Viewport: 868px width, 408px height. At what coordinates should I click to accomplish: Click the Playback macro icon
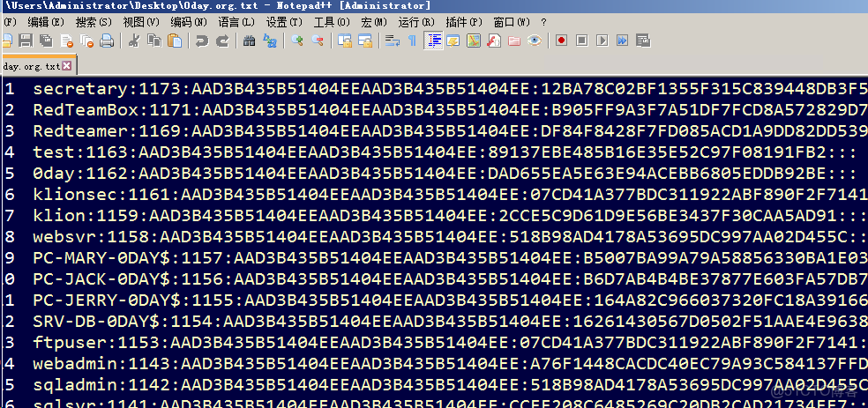tap(602, 41)
